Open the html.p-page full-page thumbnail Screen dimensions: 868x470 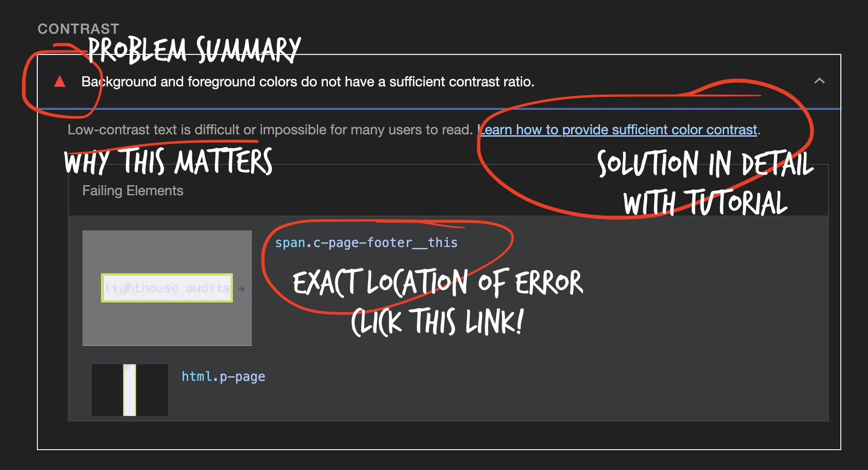(x=130, y=390)
